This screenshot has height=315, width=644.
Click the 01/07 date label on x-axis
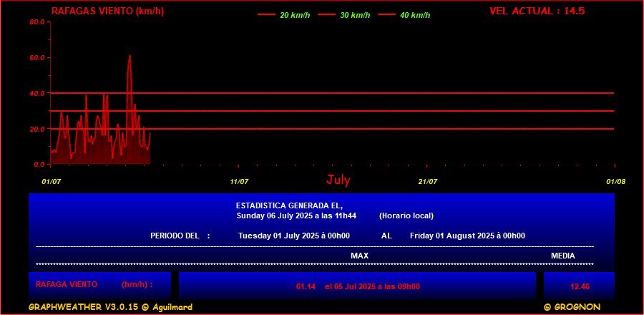point(52,182)
